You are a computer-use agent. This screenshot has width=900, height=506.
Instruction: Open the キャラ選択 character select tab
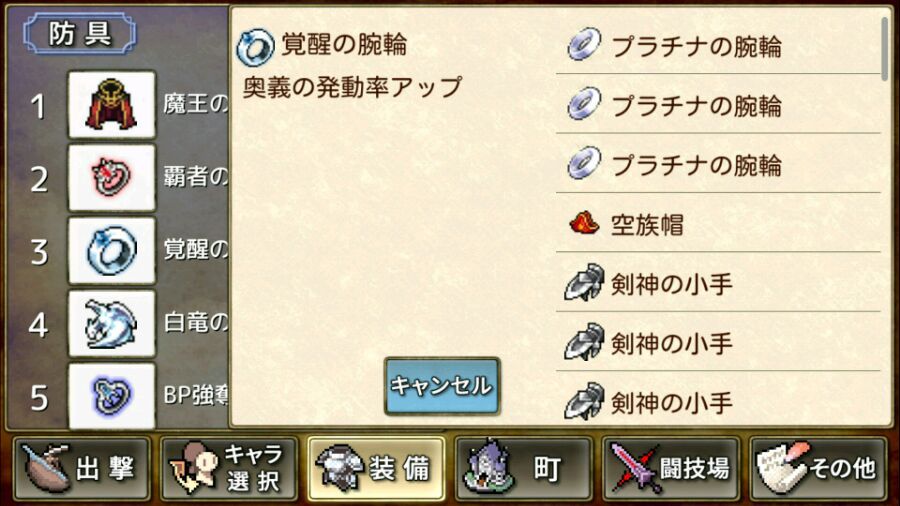point(229,469)
